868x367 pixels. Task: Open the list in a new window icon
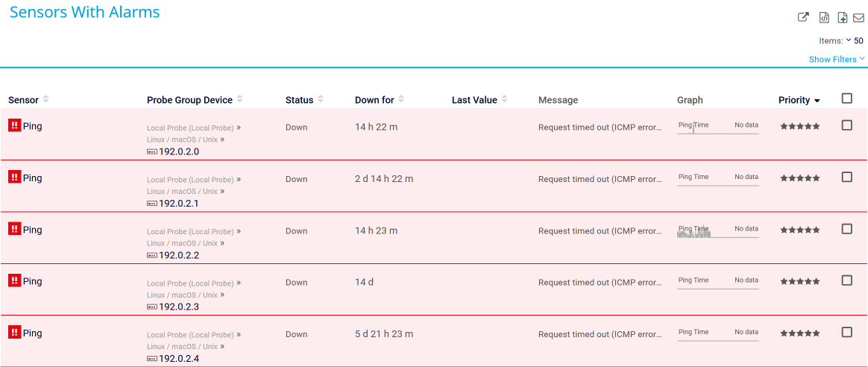pyautogui.click(x=803, y=18)
